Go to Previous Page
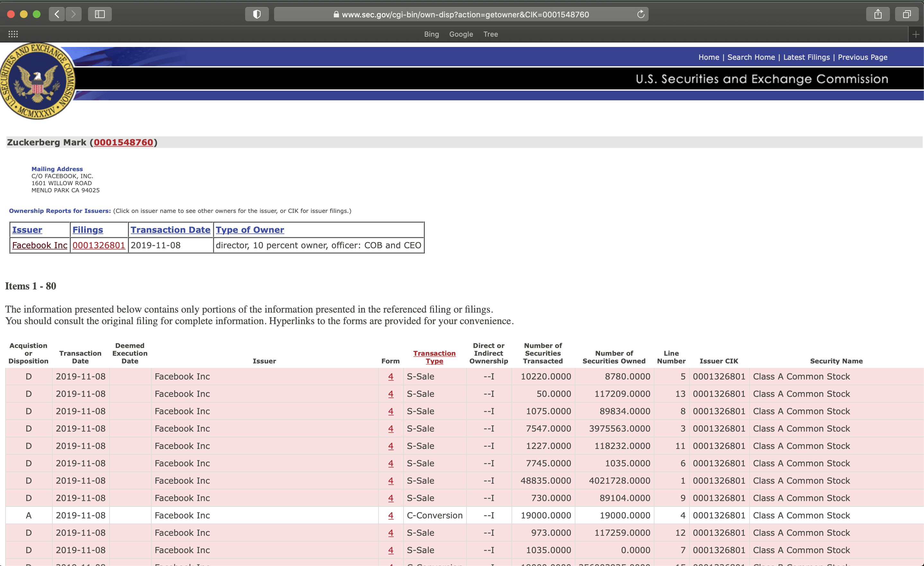The height and width of the screenshot is (566, 924). [863, 57]
